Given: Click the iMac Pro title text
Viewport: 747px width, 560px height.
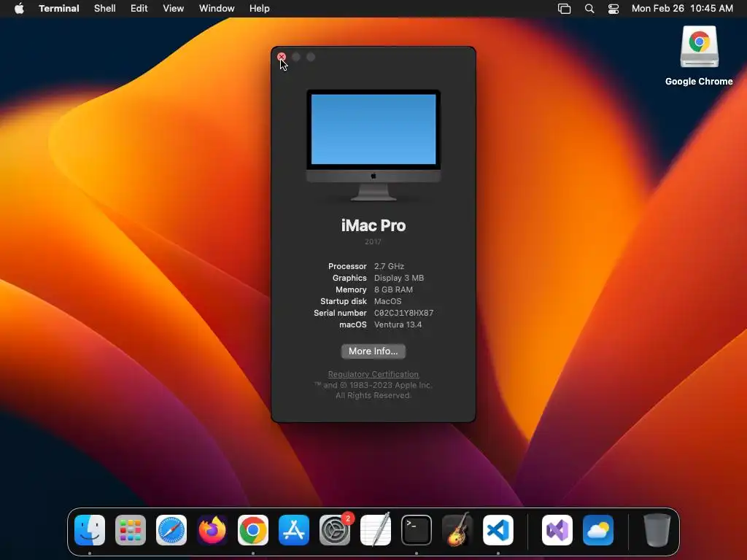Looking at the screenshot, I should (373, 225).
